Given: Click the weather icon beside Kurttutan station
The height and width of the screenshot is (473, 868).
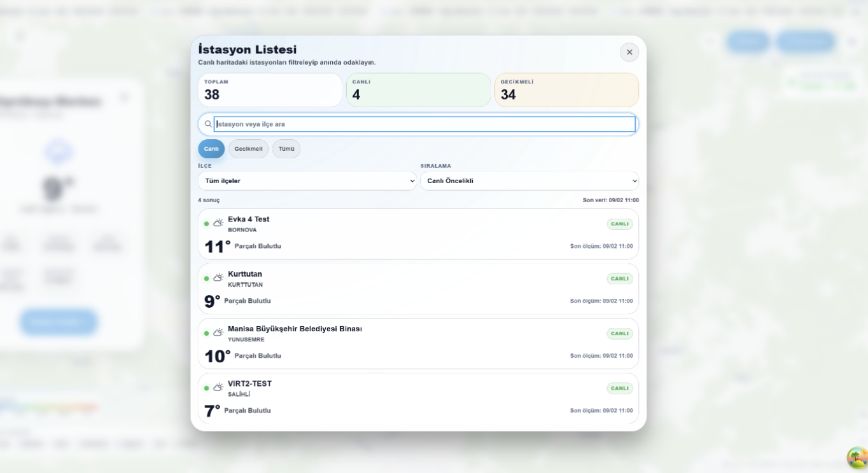Looking at the screenshot, I should point(218,278).
